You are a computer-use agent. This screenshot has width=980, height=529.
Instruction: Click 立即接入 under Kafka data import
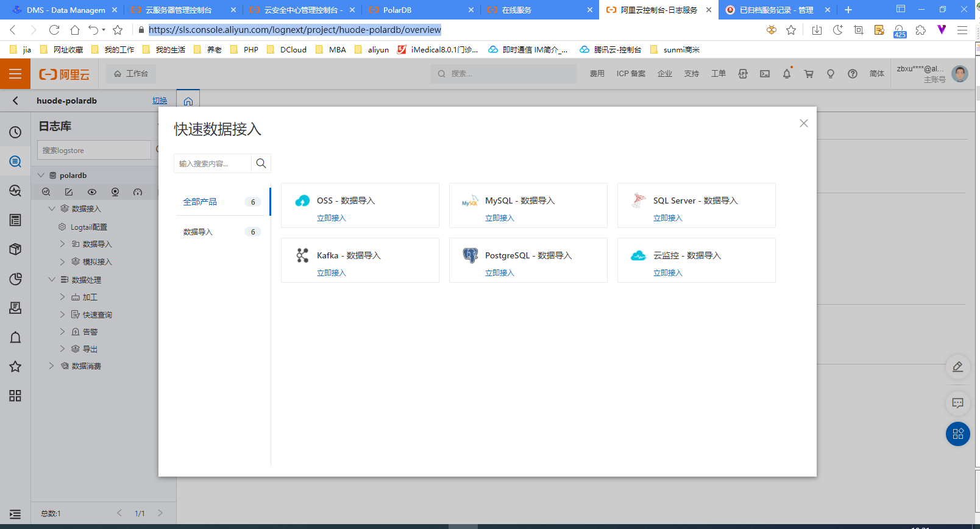tap(332, 273)
